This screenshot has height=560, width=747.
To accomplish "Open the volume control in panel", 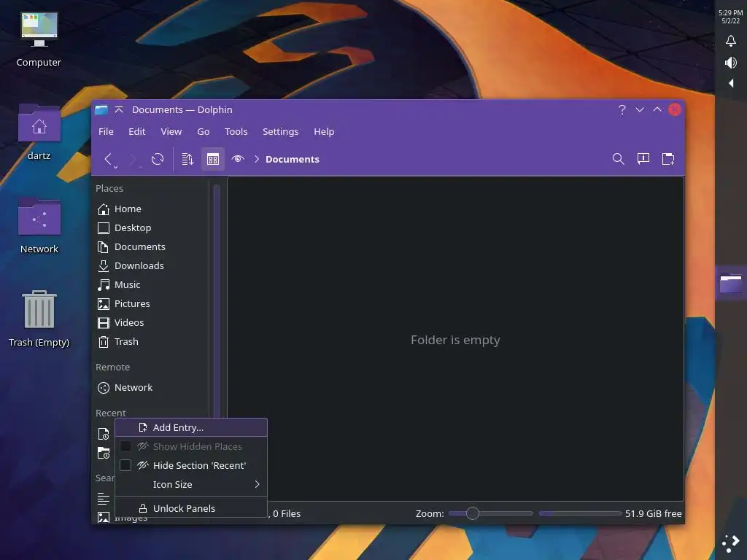I will (x=731, y=63).
